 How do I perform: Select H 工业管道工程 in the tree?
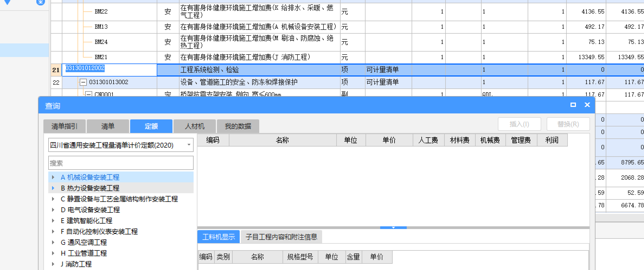click(84, 253)
